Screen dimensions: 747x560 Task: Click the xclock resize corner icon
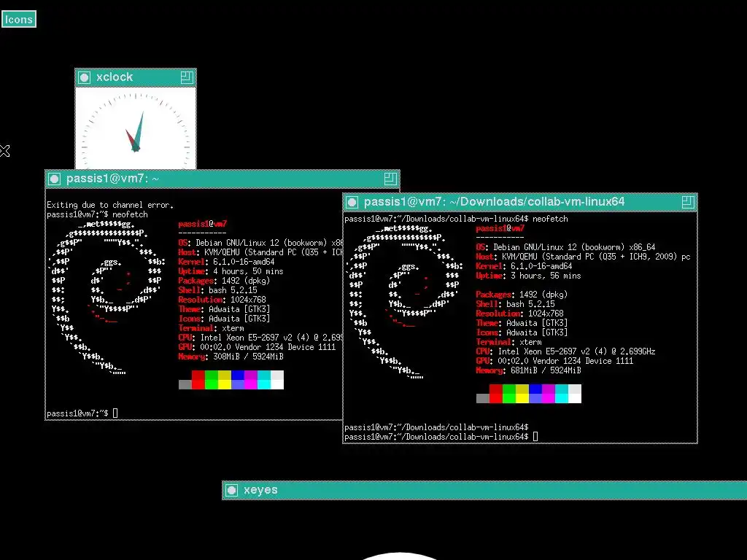pyautogui.click(x=187, y=77)
